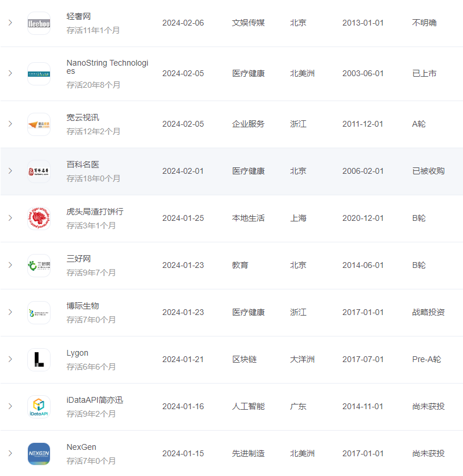Image resolution: width=463 pixels, height=476 pixels.
Task: Open the NanoString Technologies logo
Action: [39, 74]
